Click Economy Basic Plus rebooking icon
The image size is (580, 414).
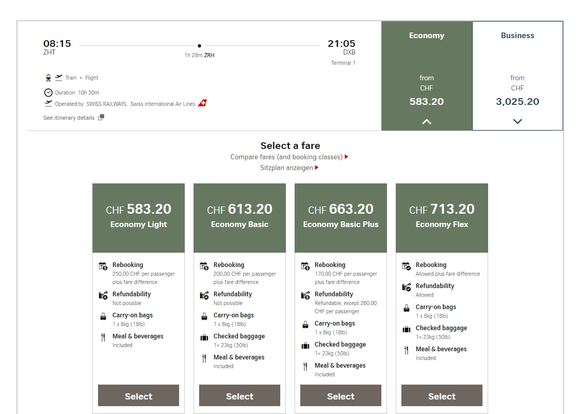coord(305,266)
